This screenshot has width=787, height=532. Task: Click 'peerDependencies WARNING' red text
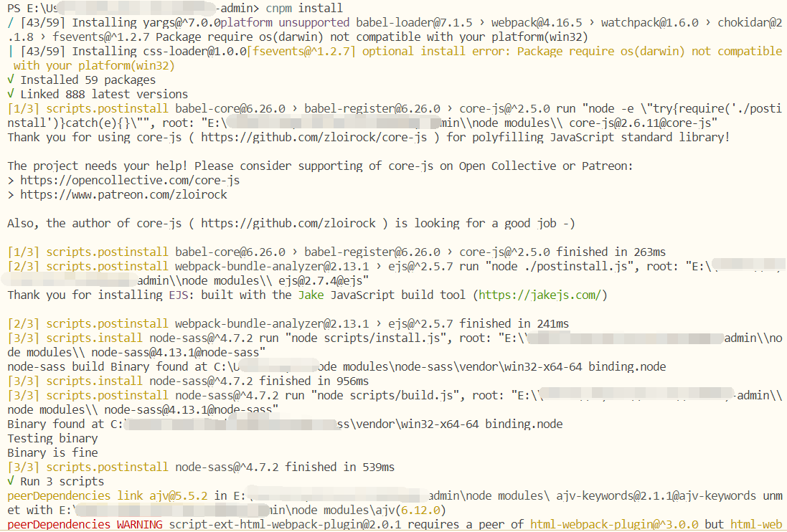pyautogui.click(x=85, y=525)
